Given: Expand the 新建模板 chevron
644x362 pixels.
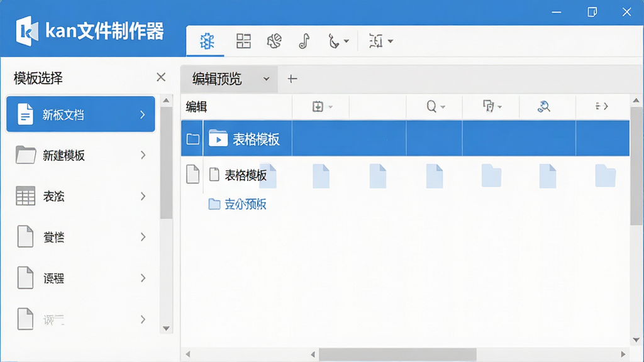Looking at the screenshot, I should 143,155.
